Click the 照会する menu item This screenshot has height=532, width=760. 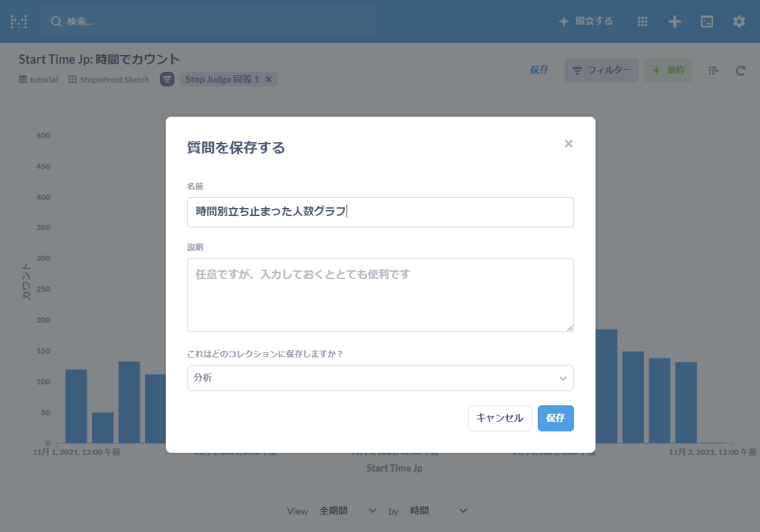tap(586, 21)
